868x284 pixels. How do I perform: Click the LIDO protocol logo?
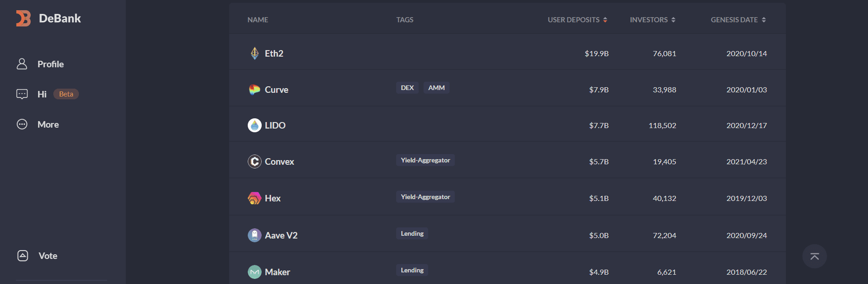point(255,125)
